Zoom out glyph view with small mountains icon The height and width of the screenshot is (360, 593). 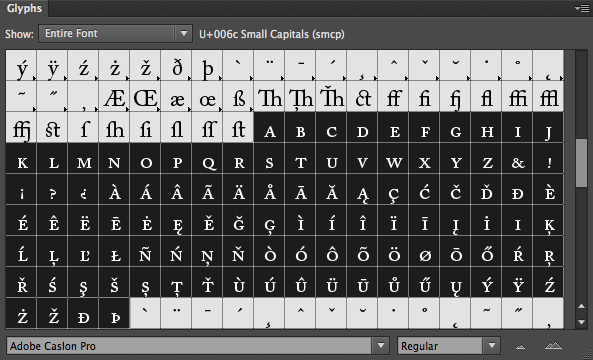[x=521, y=346]
